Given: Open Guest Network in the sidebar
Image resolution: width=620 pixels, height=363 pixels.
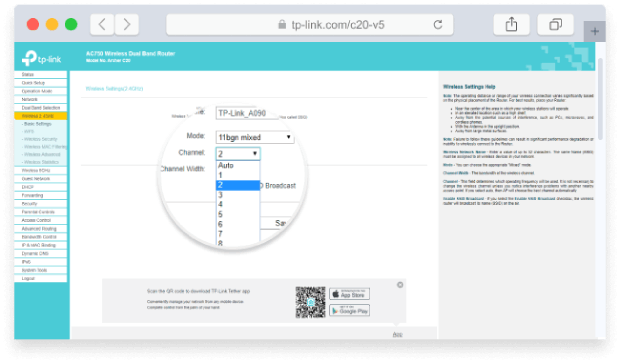Looking at the screenshot, I should (41, 179).
